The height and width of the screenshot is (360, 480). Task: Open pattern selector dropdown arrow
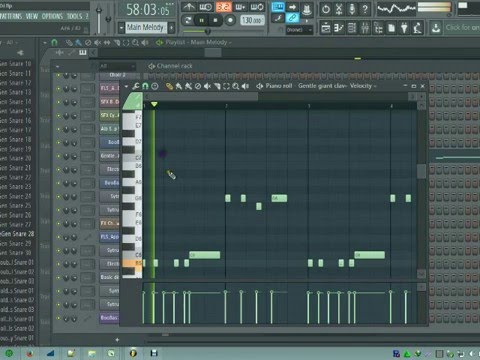coord(121,28)
